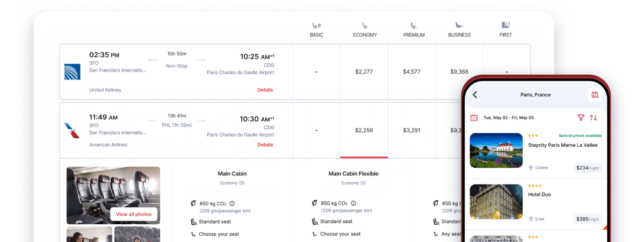Click the back arrow in mobile app
Viewport: 644px width, 242px height.
475,95
